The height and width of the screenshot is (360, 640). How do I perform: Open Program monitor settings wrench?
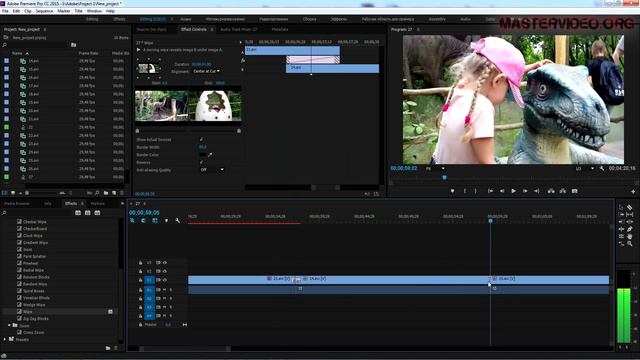pyautogui.click(x=602, y=168)
